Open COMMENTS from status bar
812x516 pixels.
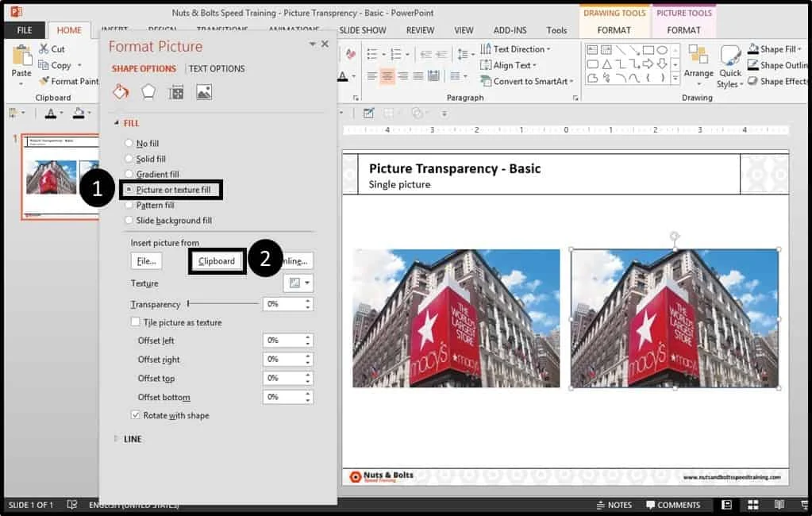[673, 505]
